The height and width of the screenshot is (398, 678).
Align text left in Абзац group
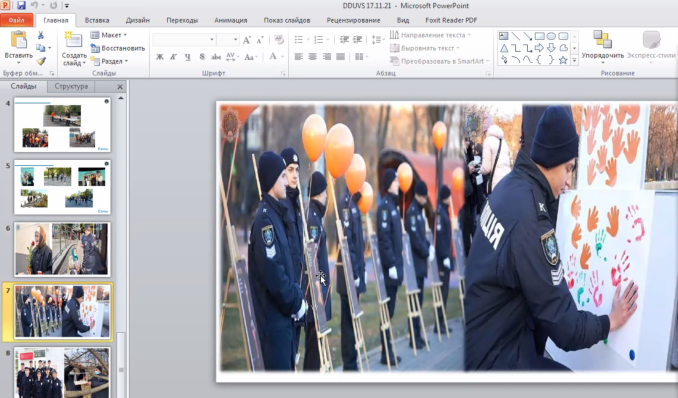pyautogui.click(x=299, y=57)
